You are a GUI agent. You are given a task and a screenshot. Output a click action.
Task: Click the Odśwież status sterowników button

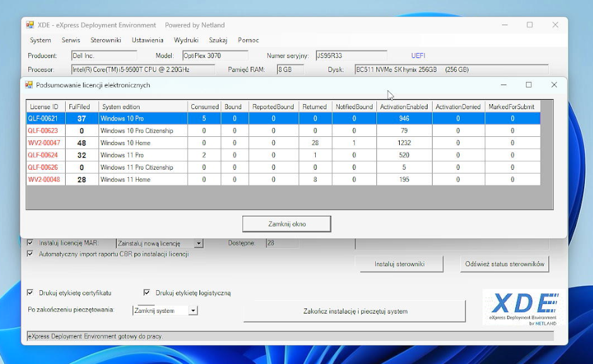[x=504, y=264]
